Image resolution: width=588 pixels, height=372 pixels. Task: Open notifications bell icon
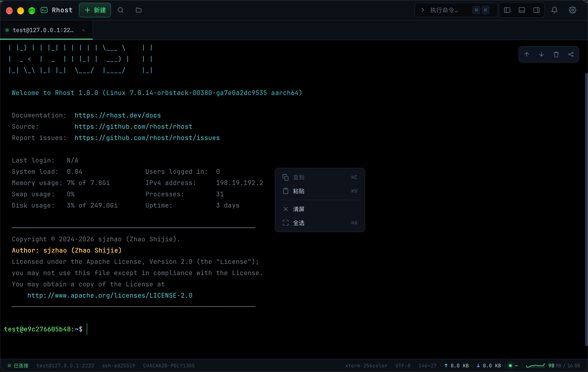tap(554, 10)
